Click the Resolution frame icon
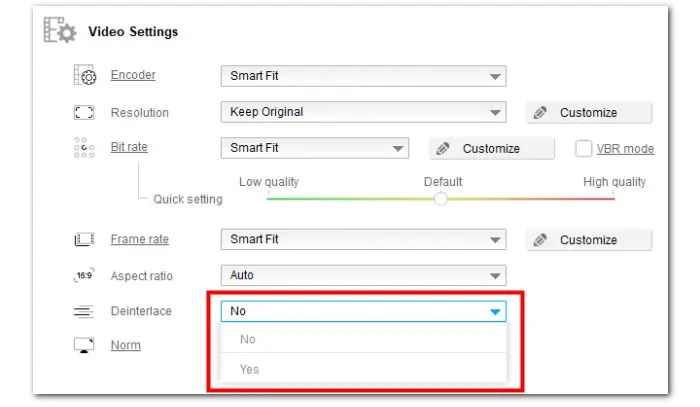This screenshot has height=407, width=700. 84,113
